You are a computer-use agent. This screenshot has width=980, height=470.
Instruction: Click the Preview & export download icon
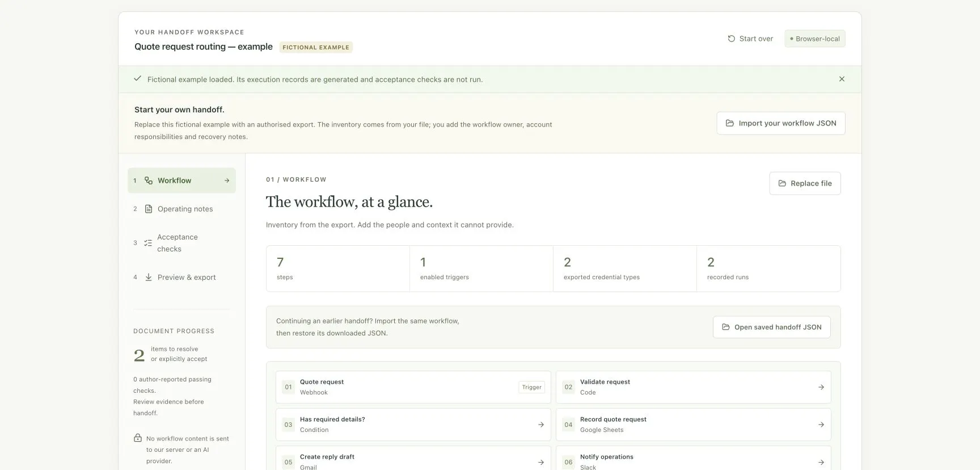pos(149,277)
